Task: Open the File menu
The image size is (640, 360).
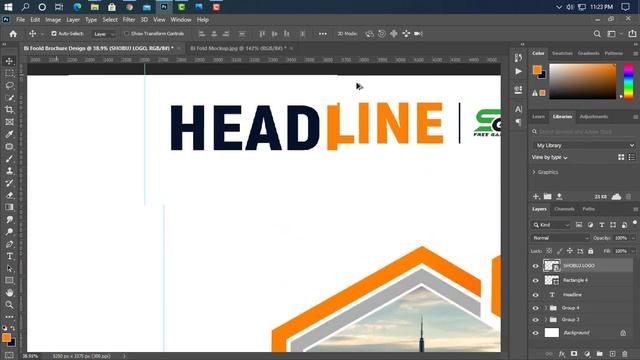Action: pyautogui.click(x=20, y=20)
